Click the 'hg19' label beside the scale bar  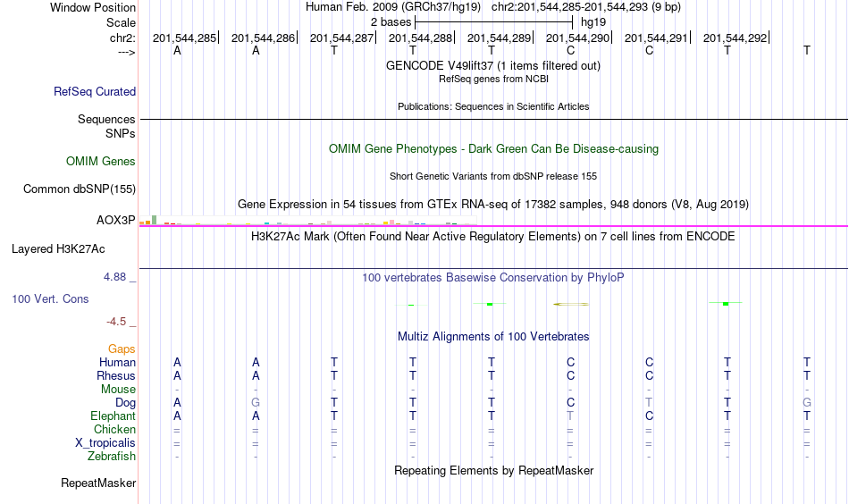593,22
